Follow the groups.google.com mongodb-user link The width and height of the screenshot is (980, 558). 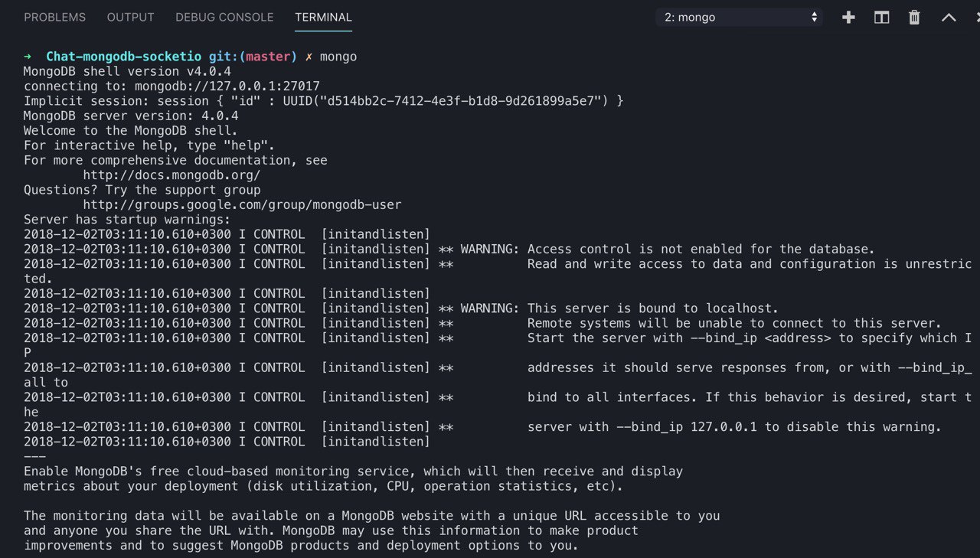(242, 205)
